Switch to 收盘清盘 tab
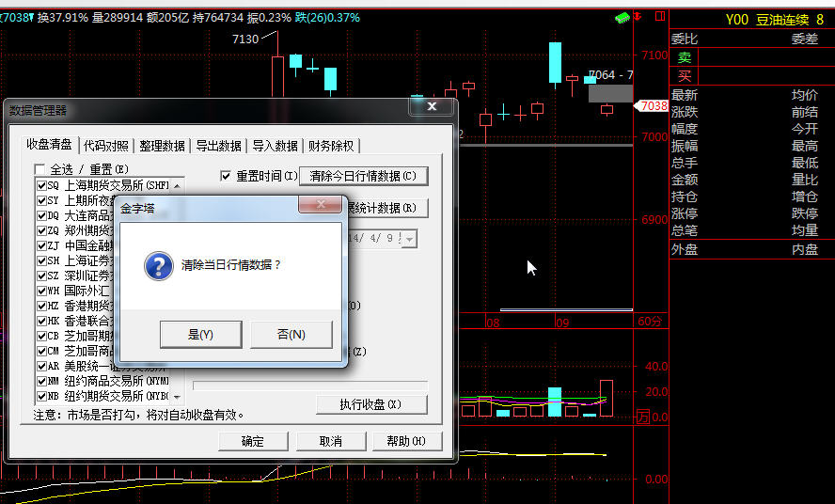The height and width of the screenshot is (504, 835). coord(49,145)
